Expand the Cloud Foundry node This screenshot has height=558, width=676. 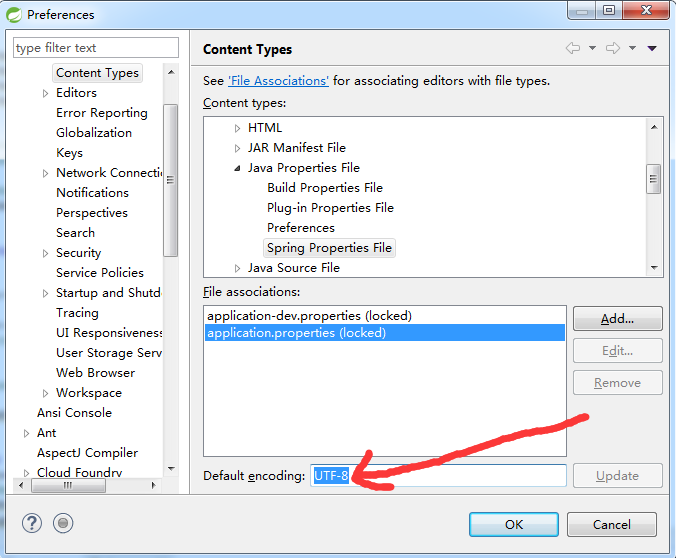(26, 473)
